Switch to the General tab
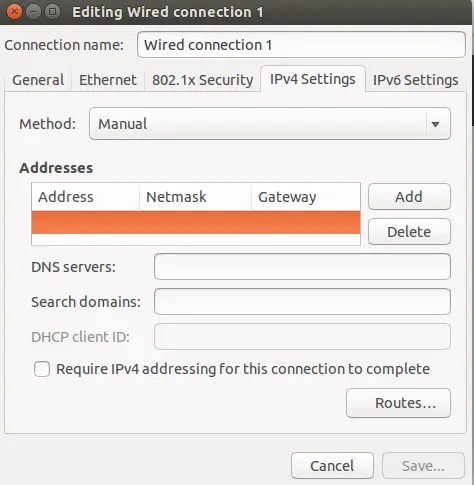 click(38, 80)
